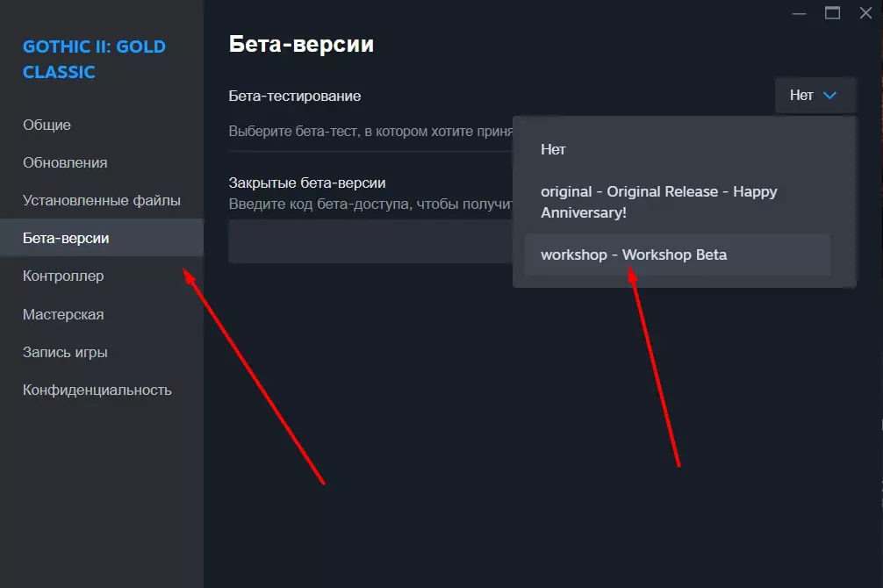
Task: Click the Gothic II: Gold Classic title
Action: point(94,59)
